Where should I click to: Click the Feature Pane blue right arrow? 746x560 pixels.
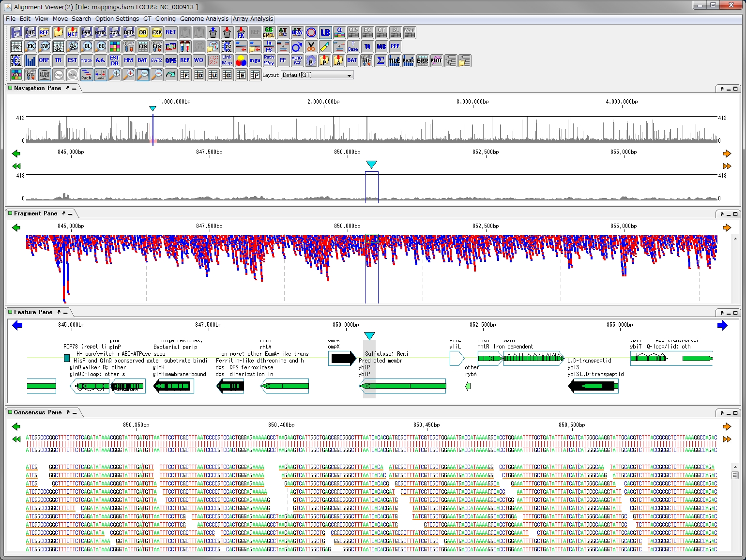pos(722,325)
